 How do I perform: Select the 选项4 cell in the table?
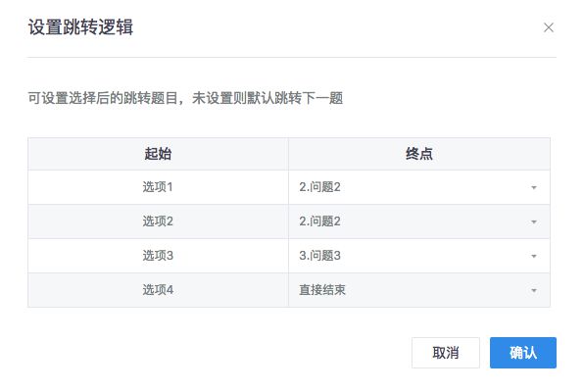click(158, 290)
